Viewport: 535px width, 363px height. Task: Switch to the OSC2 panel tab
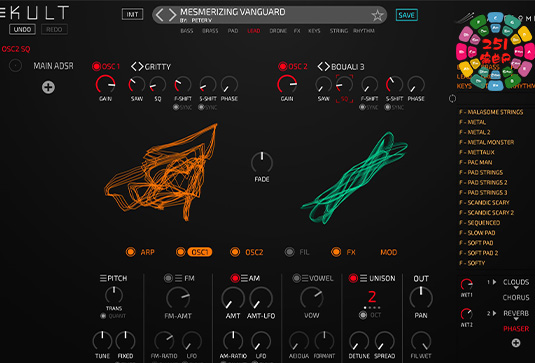coord(254,252)
